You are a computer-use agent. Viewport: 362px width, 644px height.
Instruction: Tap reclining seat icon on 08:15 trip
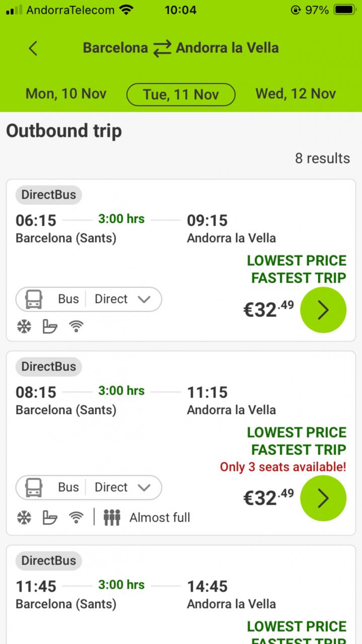pyautogui.click(x=50, y=517)
